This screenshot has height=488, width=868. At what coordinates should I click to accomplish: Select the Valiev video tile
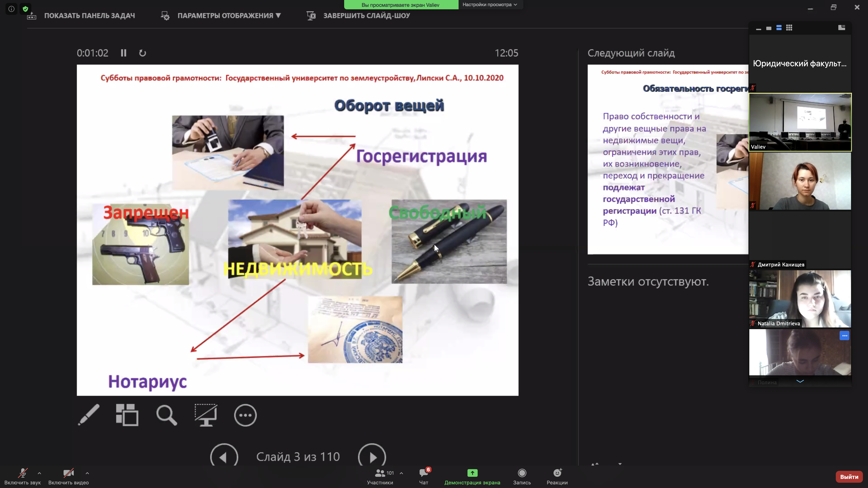click(x=800, y=122)
